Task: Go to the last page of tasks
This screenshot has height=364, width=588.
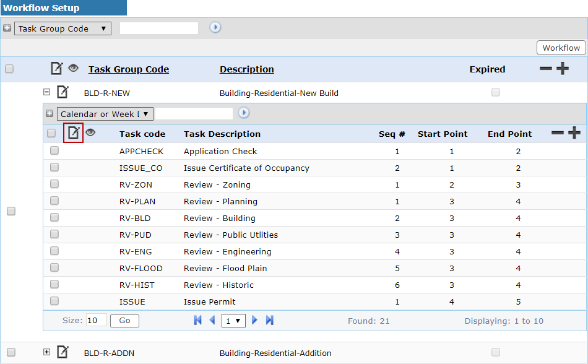Action: click(x=270, y=320)
